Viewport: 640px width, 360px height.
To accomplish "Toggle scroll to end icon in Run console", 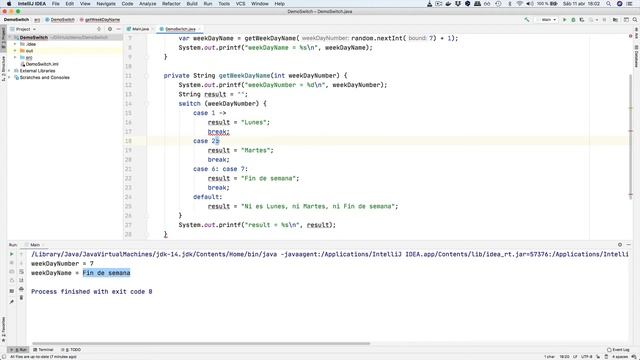I will pos(21,280).
